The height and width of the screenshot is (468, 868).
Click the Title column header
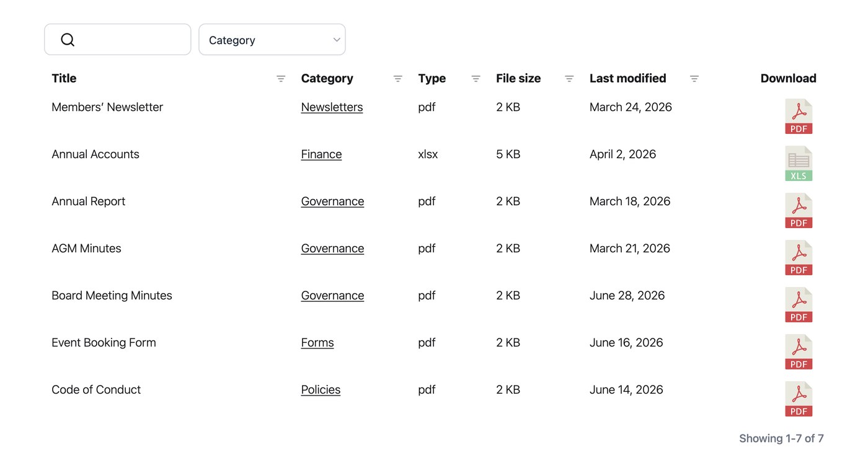click(64, 79)
